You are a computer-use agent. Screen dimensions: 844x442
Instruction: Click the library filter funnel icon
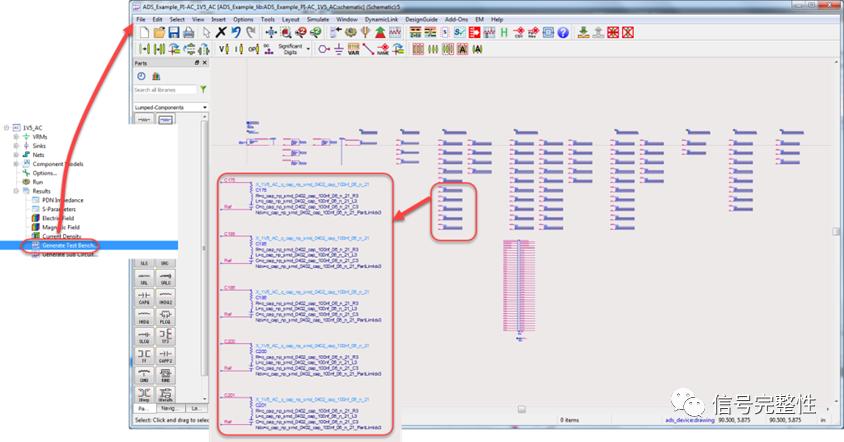203,89
